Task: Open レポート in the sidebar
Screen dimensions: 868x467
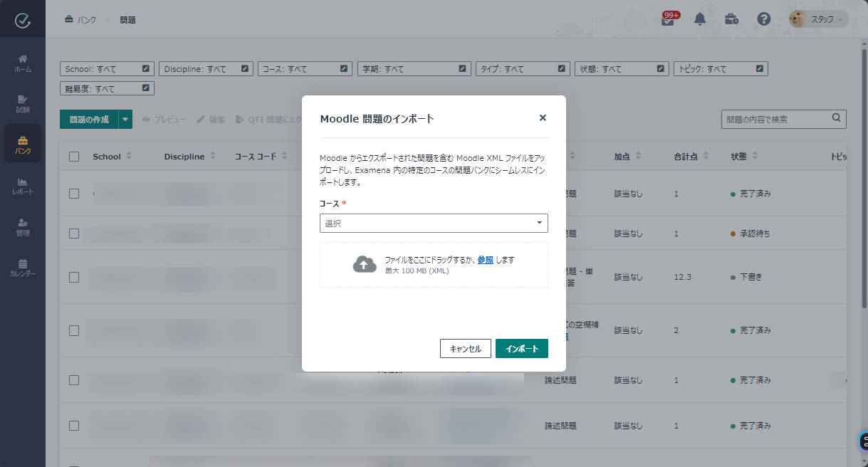Action: [x=23, y=187]
